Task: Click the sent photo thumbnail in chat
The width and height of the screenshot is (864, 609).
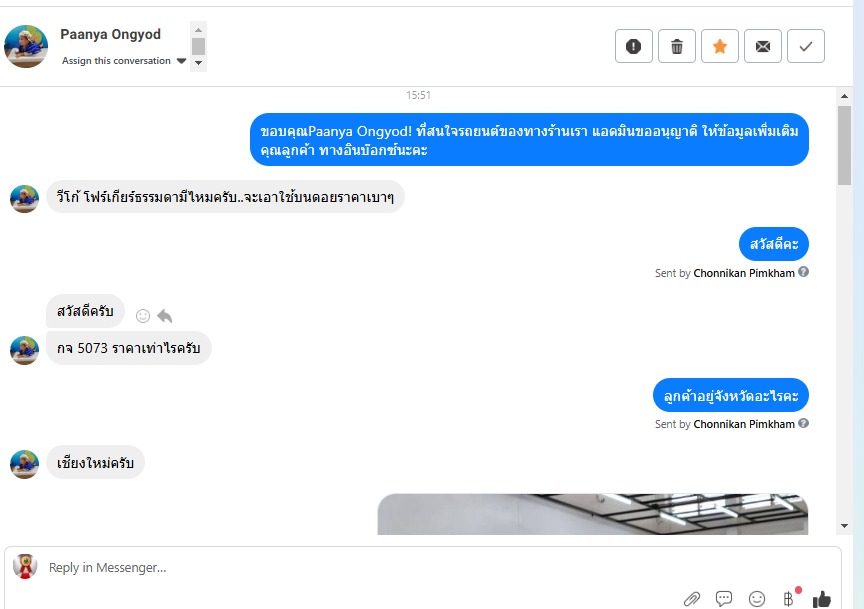Action: 592,514
